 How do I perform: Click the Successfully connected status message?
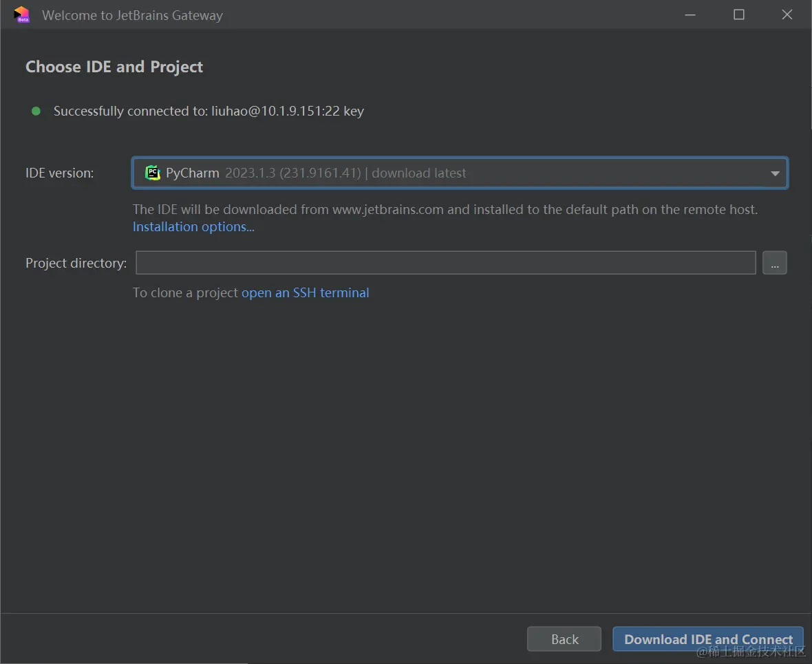pos(209,111)
